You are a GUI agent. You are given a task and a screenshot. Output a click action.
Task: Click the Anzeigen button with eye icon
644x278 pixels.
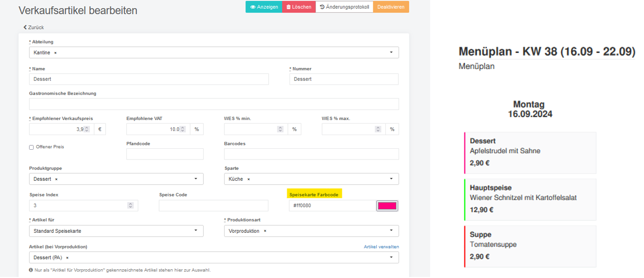point(264,7)
